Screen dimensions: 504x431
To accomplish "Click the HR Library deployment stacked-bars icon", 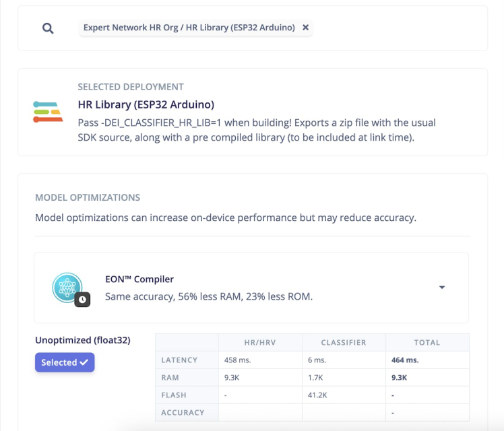I will click(48, 111).
